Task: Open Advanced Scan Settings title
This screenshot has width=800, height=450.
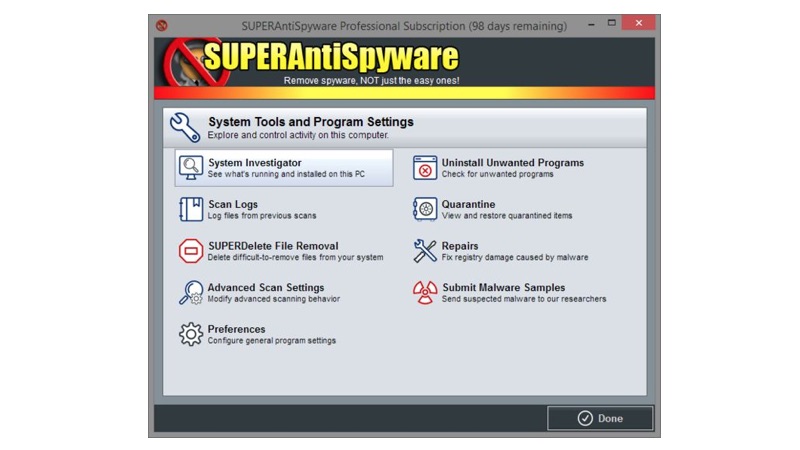Action: click(266, 287)
